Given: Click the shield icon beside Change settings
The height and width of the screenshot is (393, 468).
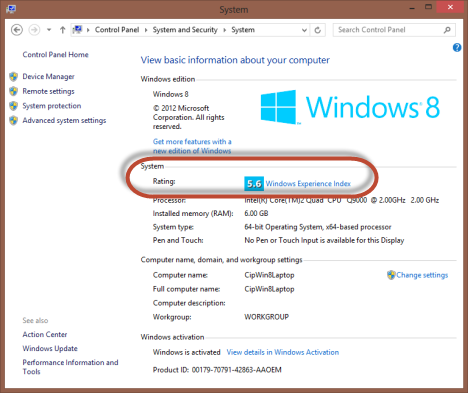Looking at the screenshot, I should tap(391, 275).
